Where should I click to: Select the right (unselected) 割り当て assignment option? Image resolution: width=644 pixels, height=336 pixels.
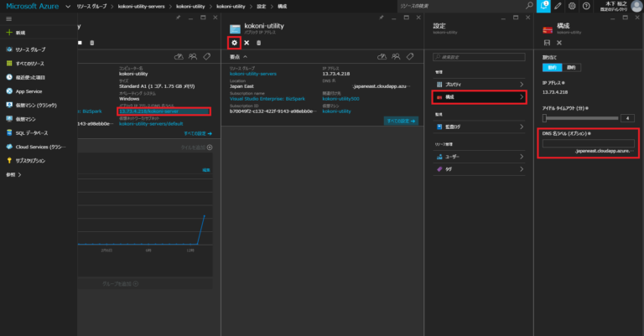coord(571,68)
